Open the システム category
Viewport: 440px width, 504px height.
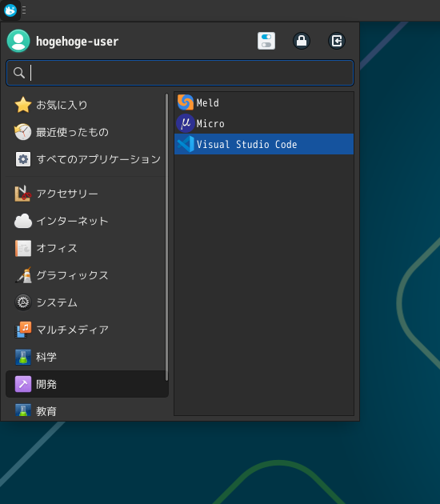(x=86, y=302)
